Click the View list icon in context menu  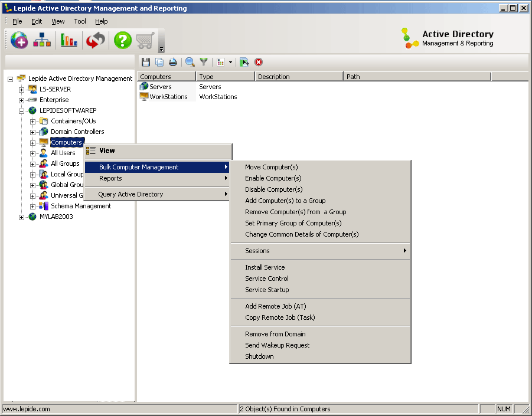click(x=90, y=150)
